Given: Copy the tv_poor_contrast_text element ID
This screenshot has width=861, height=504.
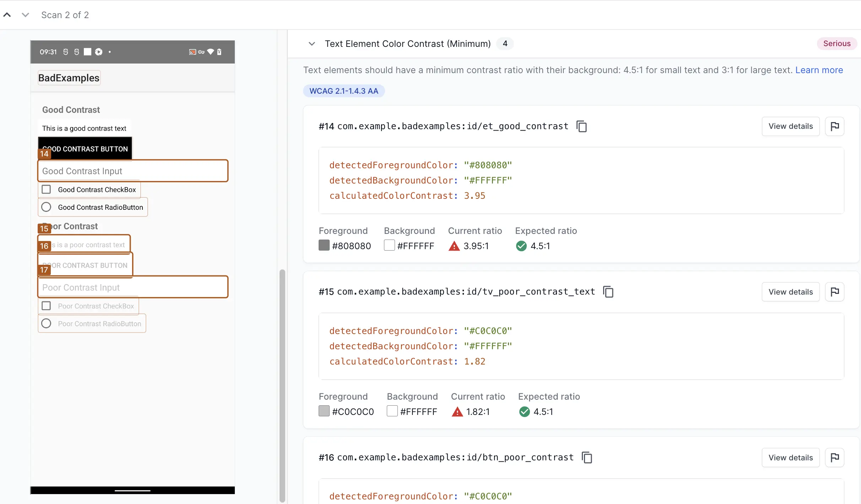Looking at the screenshot, I should (x=608, y=292).
